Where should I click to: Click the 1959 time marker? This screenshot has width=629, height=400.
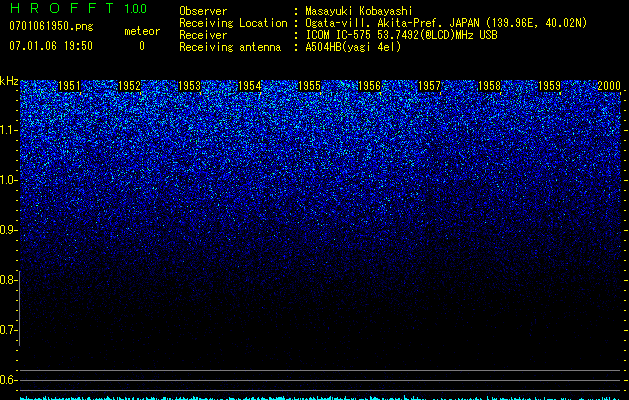point(549,86)
